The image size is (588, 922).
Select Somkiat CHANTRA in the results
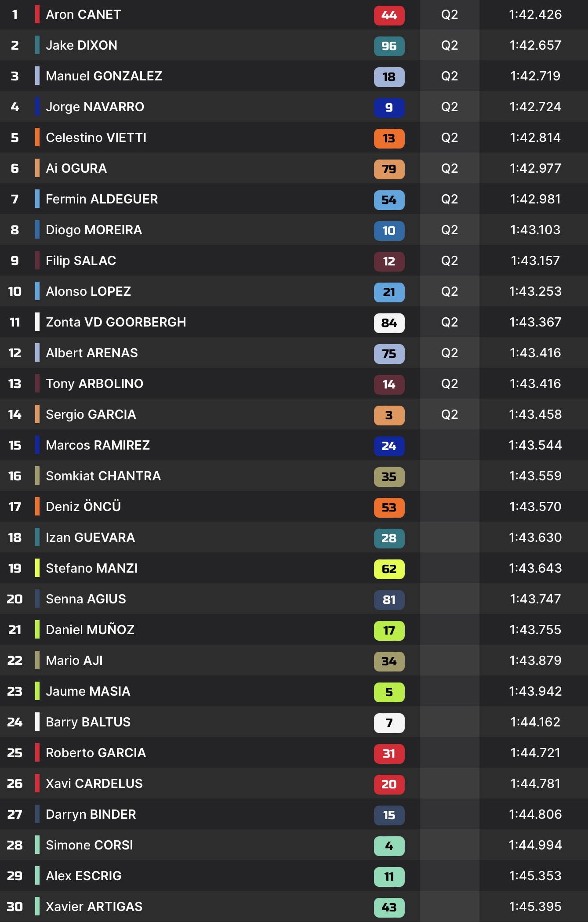click(103, 476)
